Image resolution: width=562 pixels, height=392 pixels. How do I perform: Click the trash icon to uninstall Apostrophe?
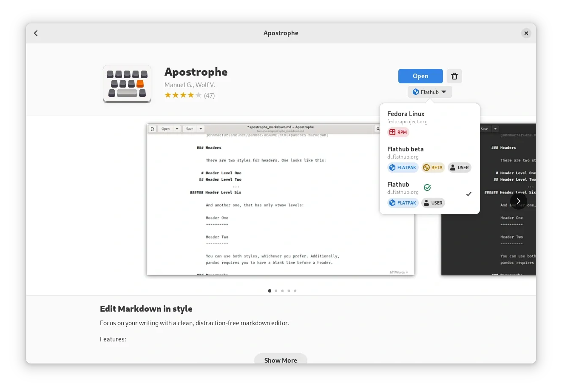(454, 76)
